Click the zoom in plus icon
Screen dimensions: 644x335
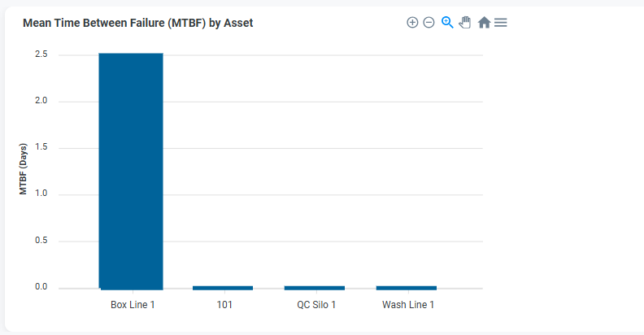point(412,23)
